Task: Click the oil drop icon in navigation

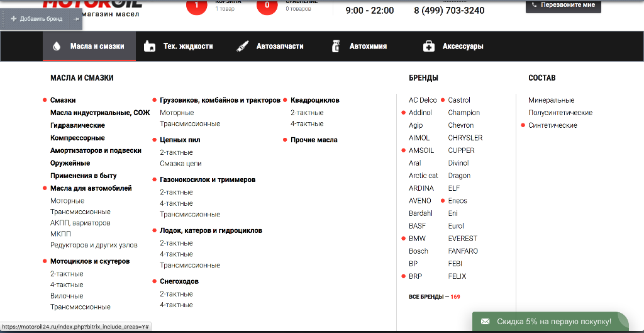Action: click(x=56, y=47)
